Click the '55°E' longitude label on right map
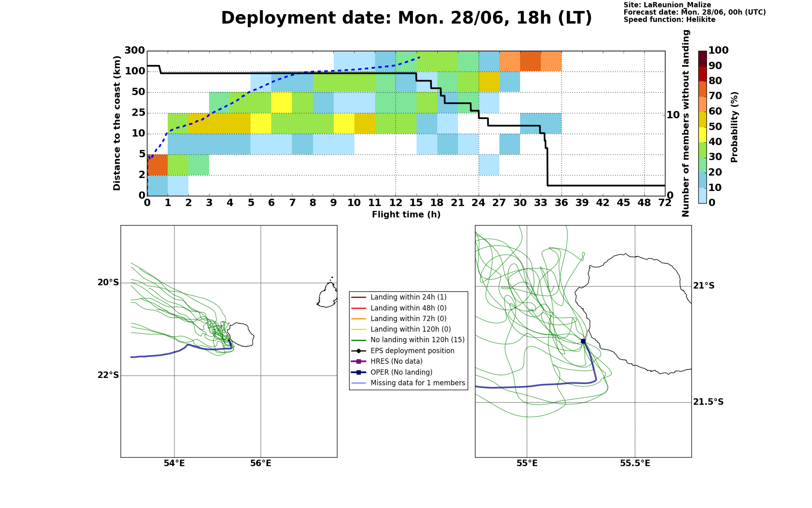The height and width of the screenshot is (508, 812). click(527, 464)
